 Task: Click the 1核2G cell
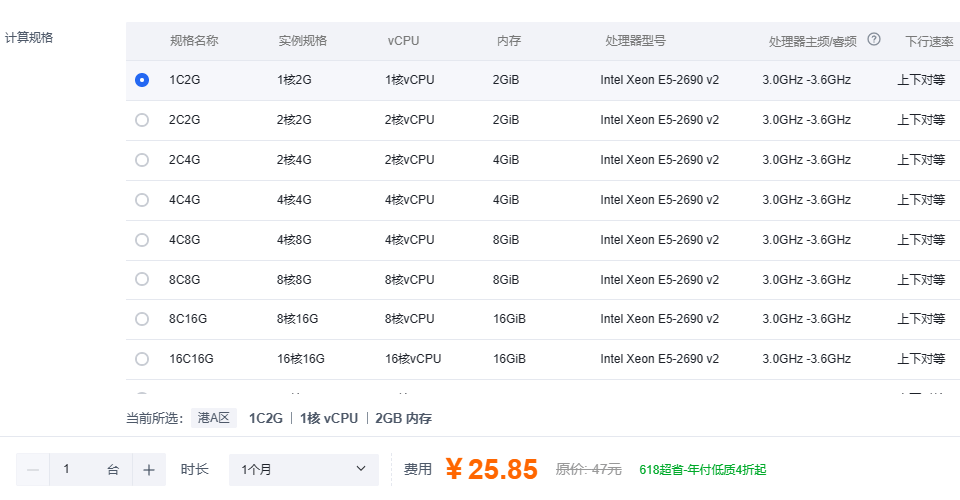(294, 80)
